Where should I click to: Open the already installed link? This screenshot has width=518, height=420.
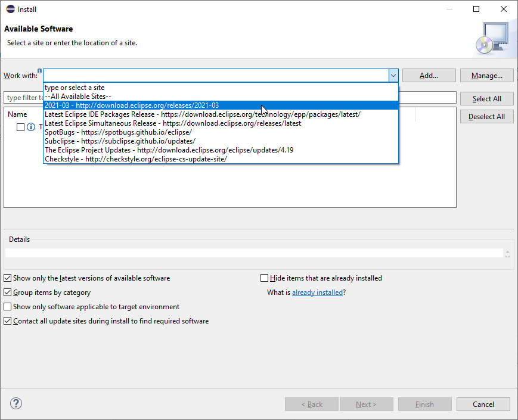pyautogui.click(x=317, y=293)
